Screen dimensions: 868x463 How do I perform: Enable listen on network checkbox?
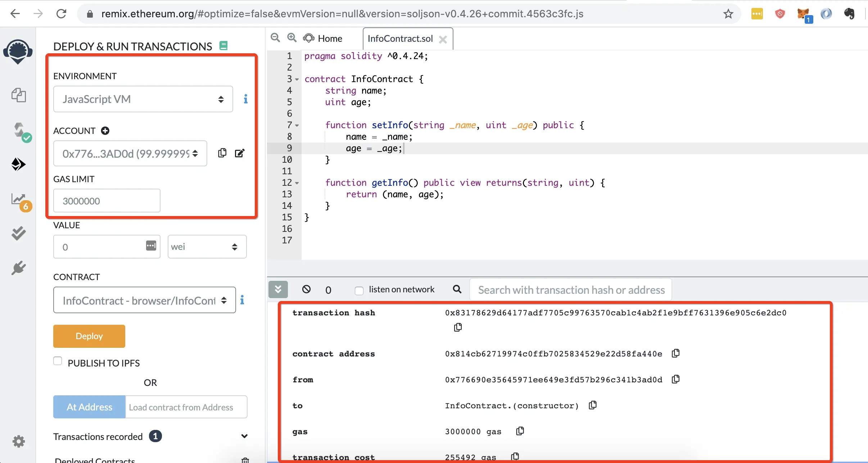(x=359, y=290)
